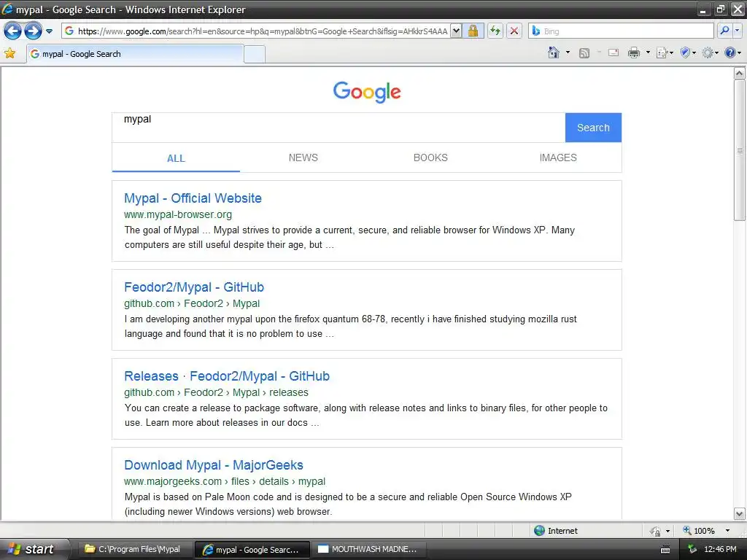Switch to the BOOKS tab

[x=430, y=157]
